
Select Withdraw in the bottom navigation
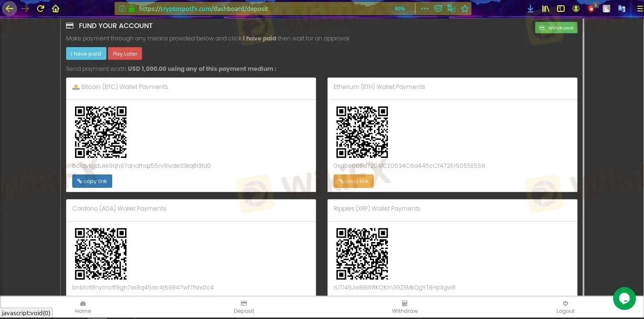[404, 307]
